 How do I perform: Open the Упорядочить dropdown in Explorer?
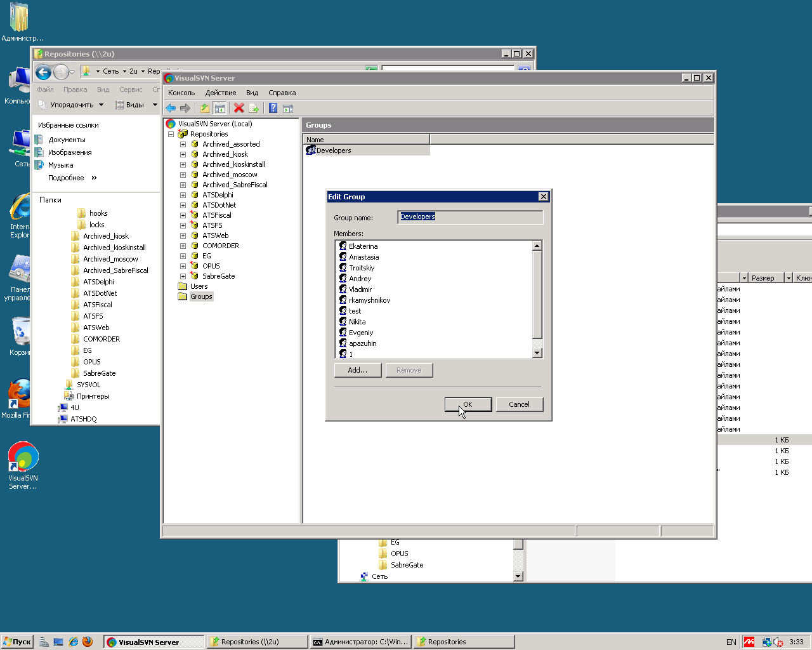[71, 105]
